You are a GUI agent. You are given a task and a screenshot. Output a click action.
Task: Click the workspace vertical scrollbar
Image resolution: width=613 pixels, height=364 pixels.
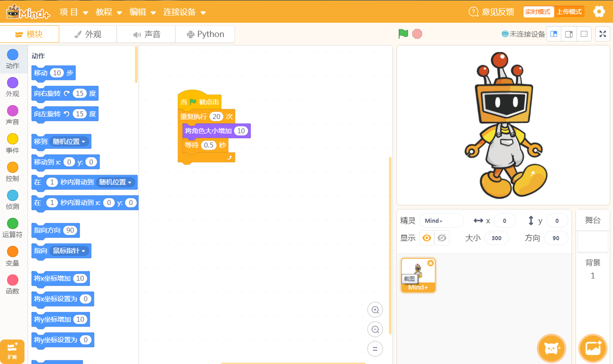click(x=391, y=245)
